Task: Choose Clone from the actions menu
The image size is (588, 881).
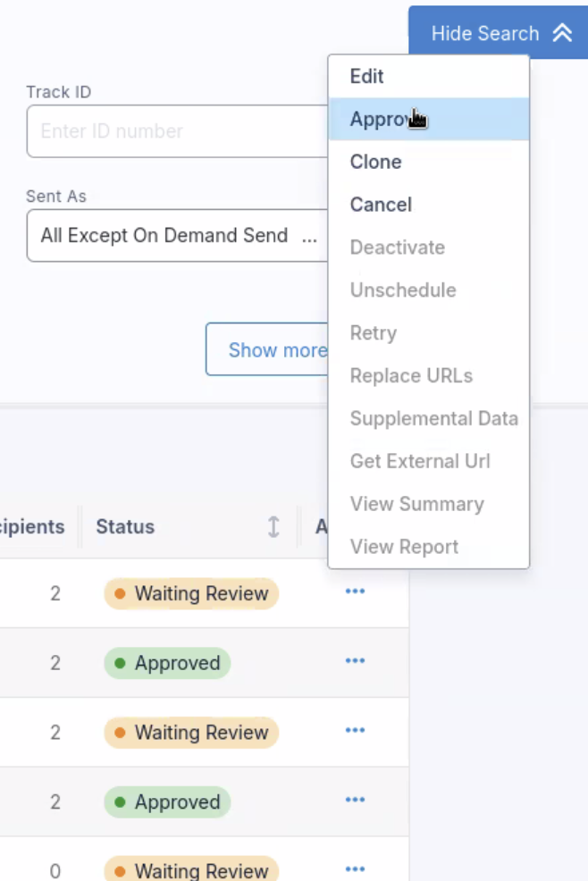Action: [x=375, y=163]
